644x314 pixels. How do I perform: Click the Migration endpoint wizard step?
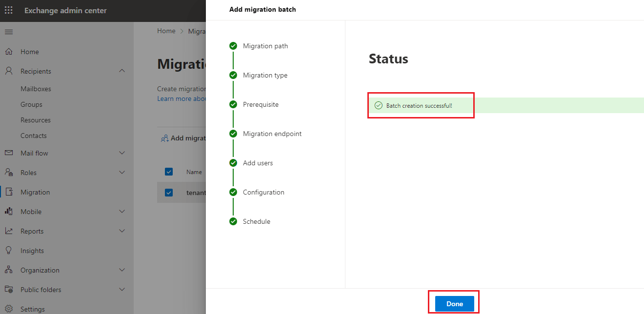click(x=272, y=134)
